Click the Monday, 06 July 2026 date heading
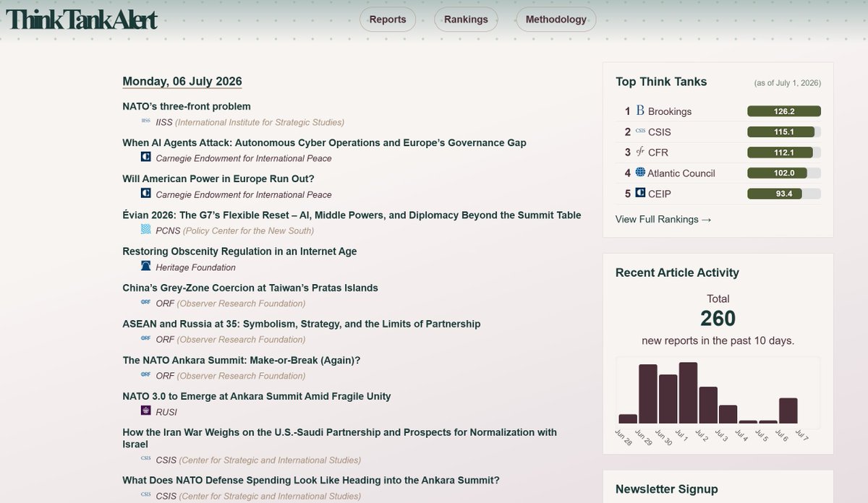This screenshot has height=503, width=868. pos(182,81)
